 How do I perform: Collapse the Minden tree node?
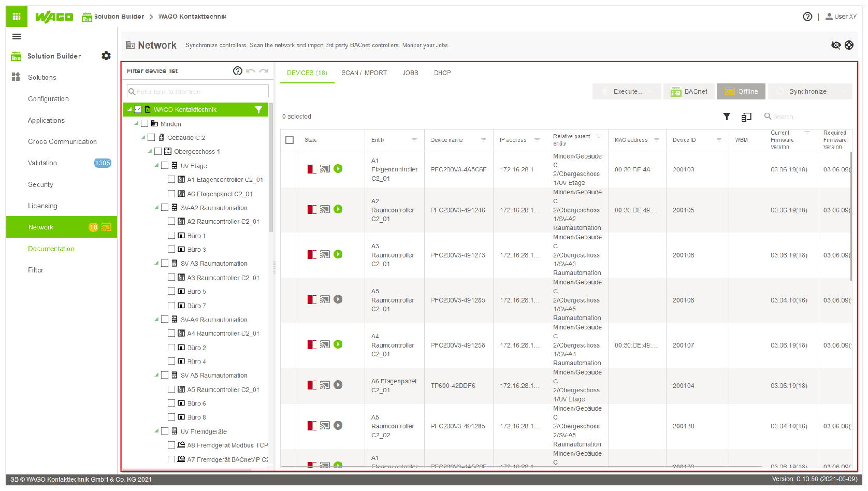(x=136, y=123)
